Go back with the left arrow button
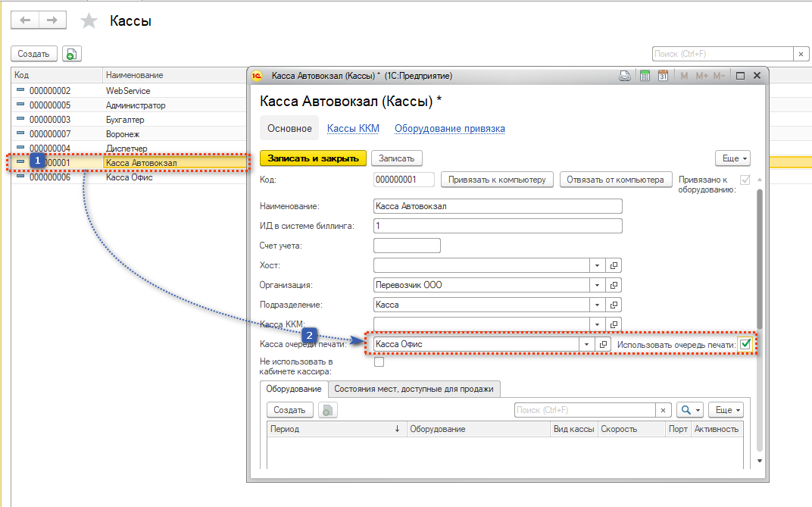 tap(25, 20)
